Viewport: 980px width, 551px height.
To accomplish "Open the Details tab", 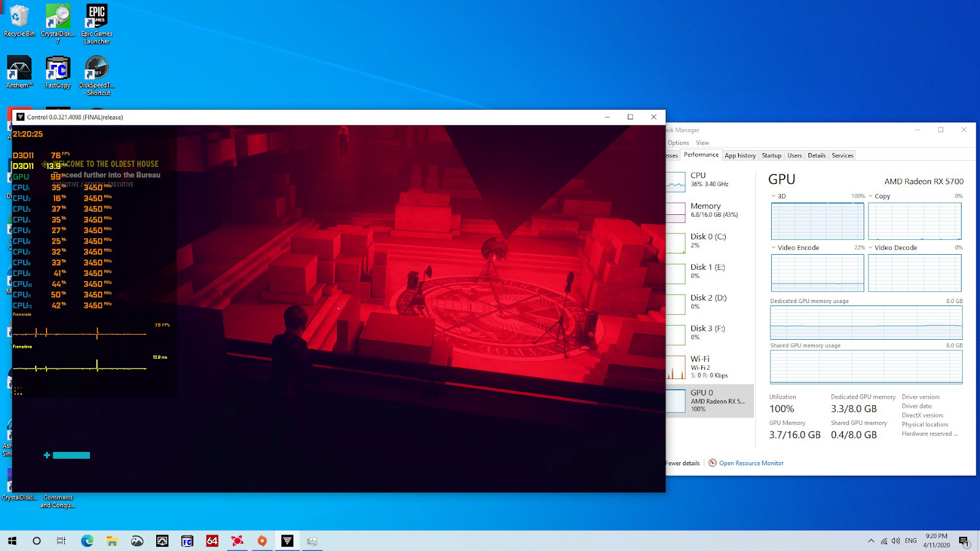I will [816, 156].
